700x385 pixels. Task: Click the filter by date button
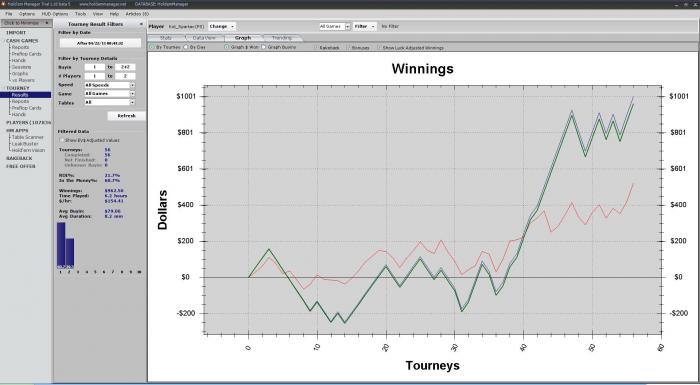[x=100, y=43]
